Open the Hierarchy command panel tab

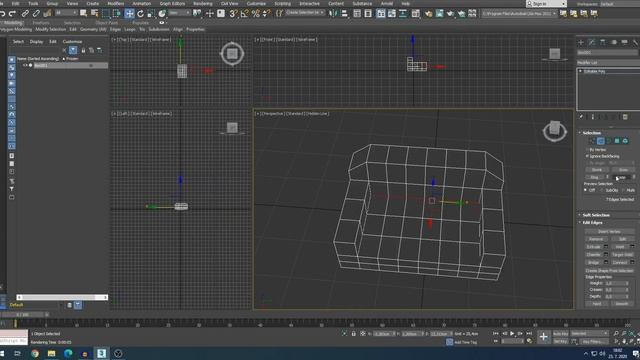point(602,42)
